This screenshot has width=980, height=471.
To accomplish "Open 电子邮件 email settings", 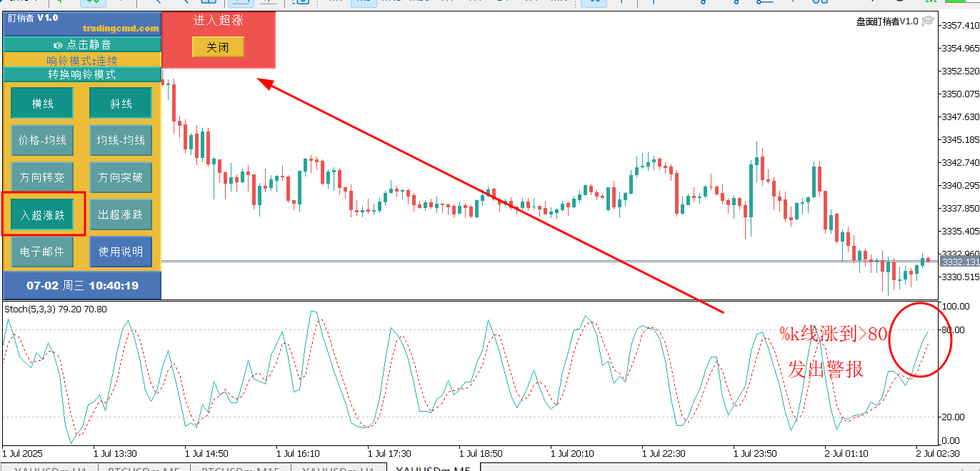I will (42, 252).
